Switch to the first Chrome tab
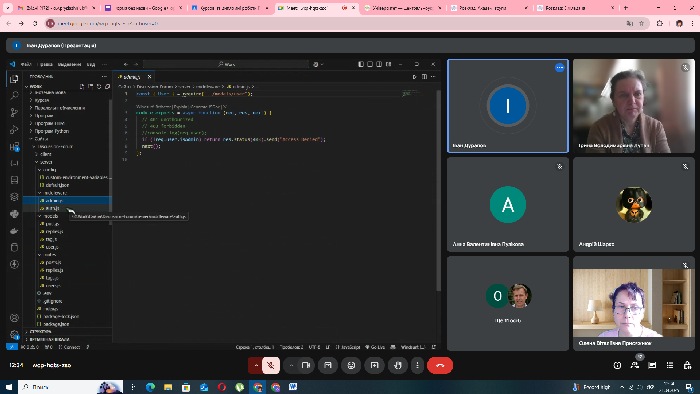This screenshot has height=394, width=700. pyautogui.click(x=56, y=8)
